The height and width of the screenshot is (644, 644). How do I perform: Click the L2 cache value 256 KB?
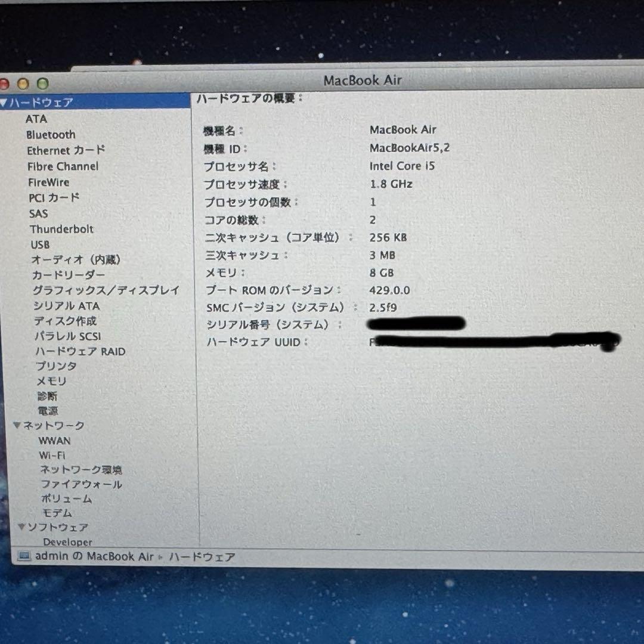(x=388, y=238)
